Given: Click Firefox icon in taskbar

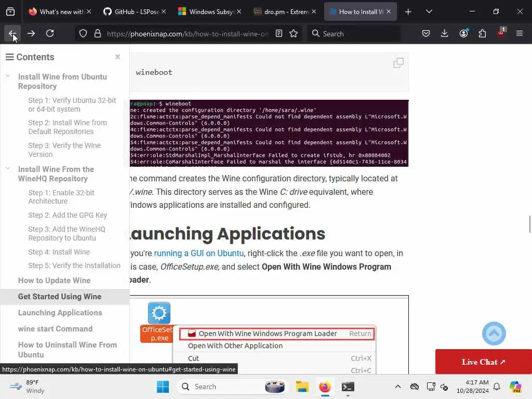Looking at the screenshot, I should (x=325, y=387).
